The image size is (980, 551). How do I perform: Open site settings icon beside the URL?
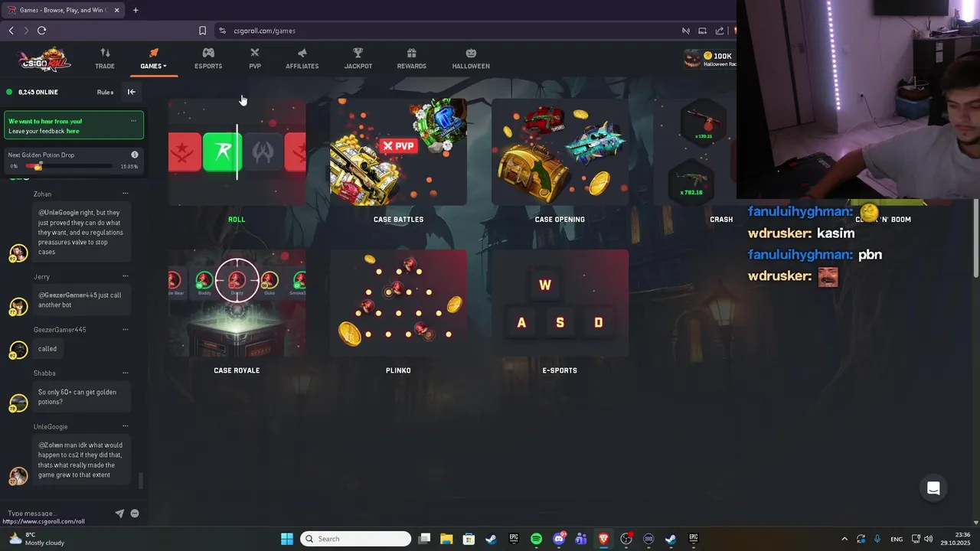pos(222,31)
